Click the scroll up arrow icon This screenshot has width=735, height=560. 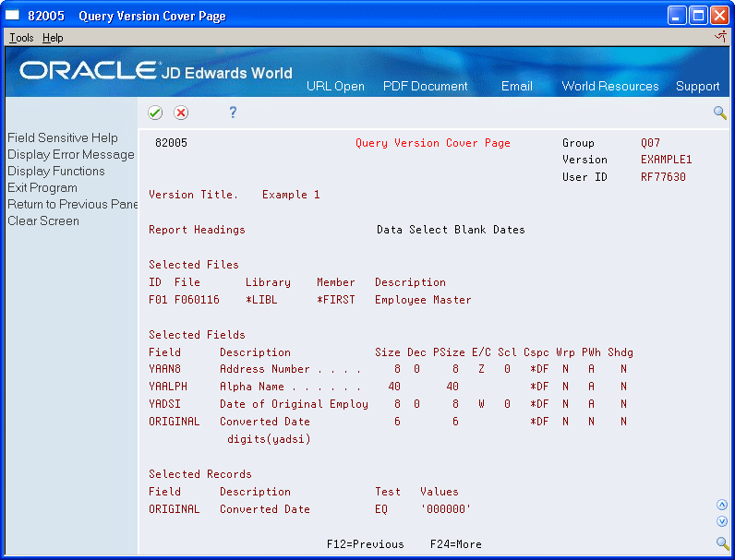pos(722,505)
